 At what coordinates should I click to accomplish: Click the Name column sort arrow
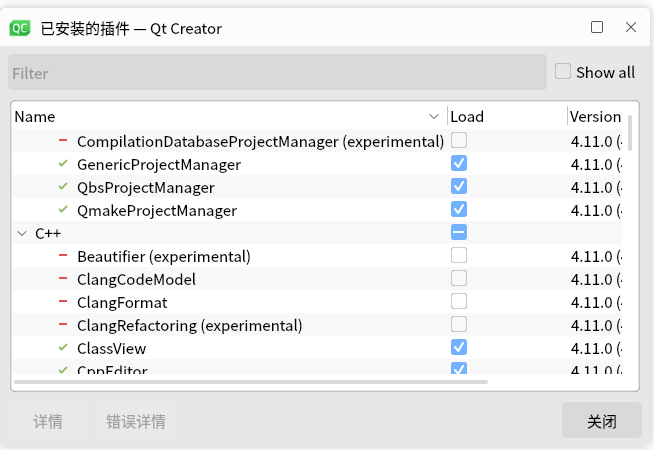click(x=434, y=116)
